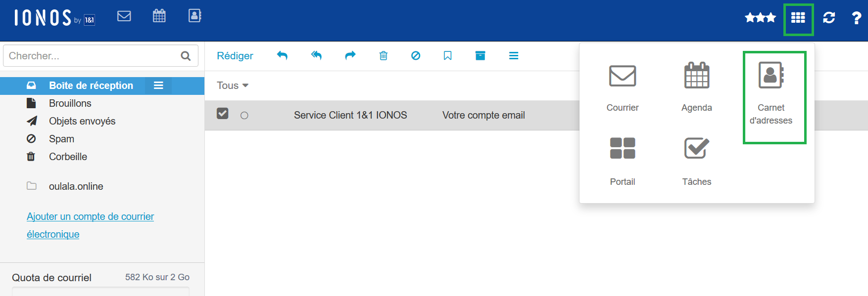This screenshot has height=296, width=868.
Task: Open the calendar icon in header
Action: pos(159,16)
